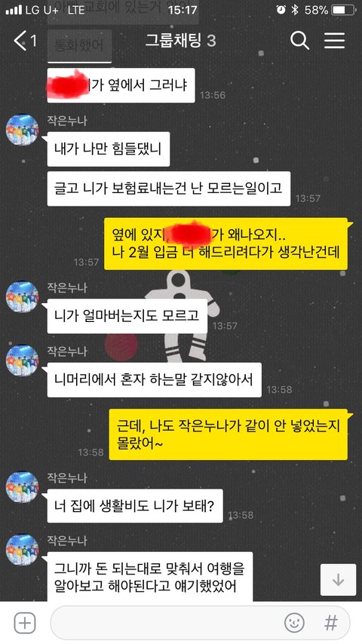
Task: Jump to latest with down-arrow button
Action: [338, 580]
